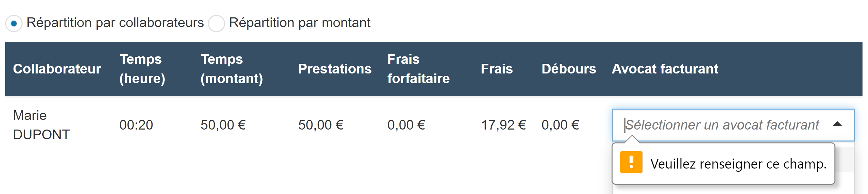
Task: Click the orange warning exclamation icon
Action: (631, 162)
